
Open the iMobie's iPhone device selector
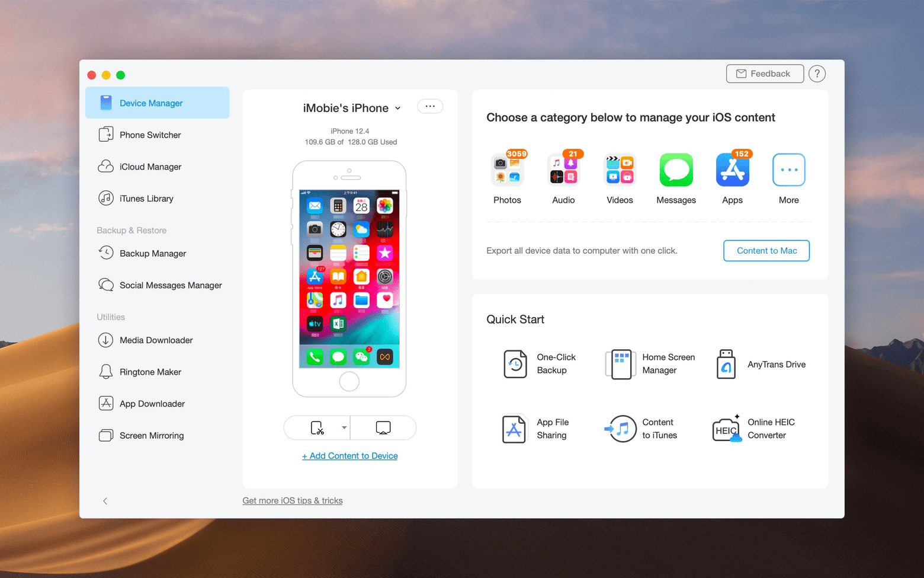351,108
